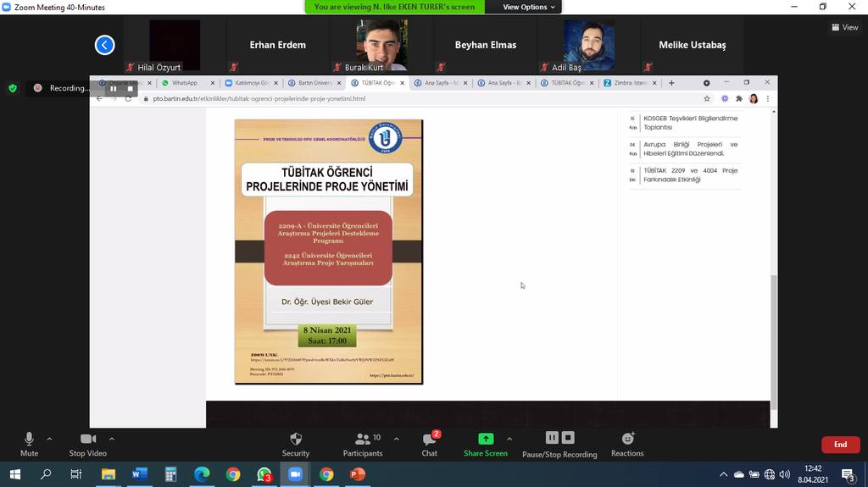Expand Share Screen options arrow

coord(509,439)
